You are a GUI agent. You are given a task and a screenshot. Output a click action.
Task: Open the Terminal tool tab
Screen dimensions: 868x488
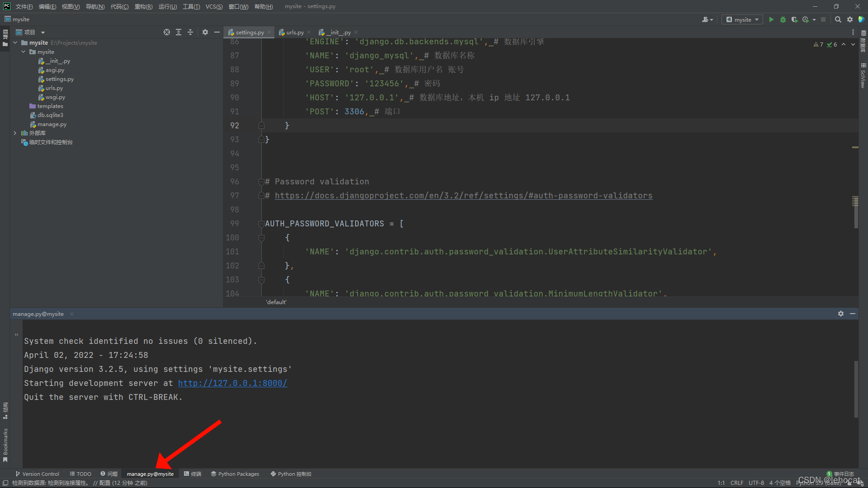click(x=193, y=474)
